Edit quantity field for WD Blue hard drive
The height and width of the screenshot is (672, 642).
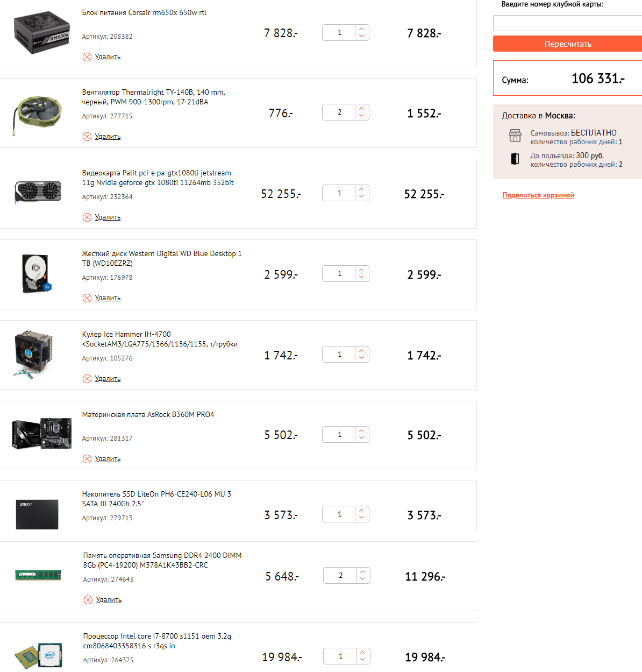(x=339, y=274)
